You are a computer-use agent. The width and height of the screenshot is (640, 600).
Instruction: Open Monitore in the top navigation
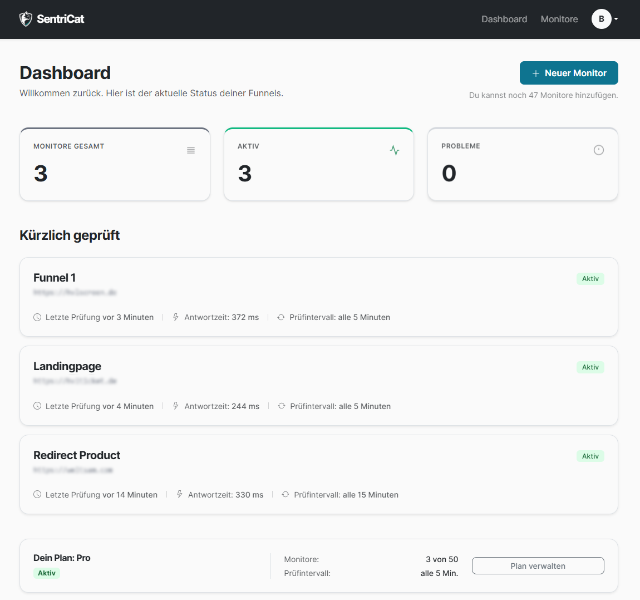pyautogui.click(x=559, y=19)
